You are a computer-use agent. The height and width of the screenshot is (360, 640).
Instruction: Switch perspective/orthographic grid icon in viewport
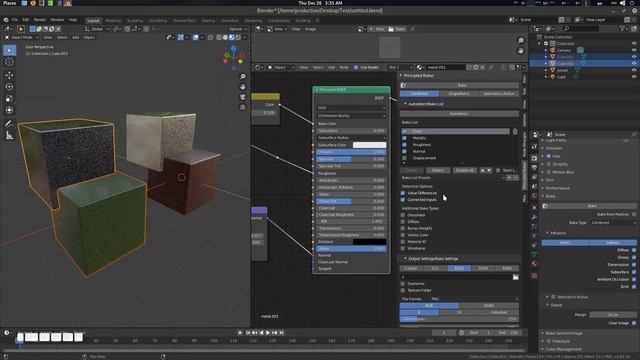coord(242,107)
